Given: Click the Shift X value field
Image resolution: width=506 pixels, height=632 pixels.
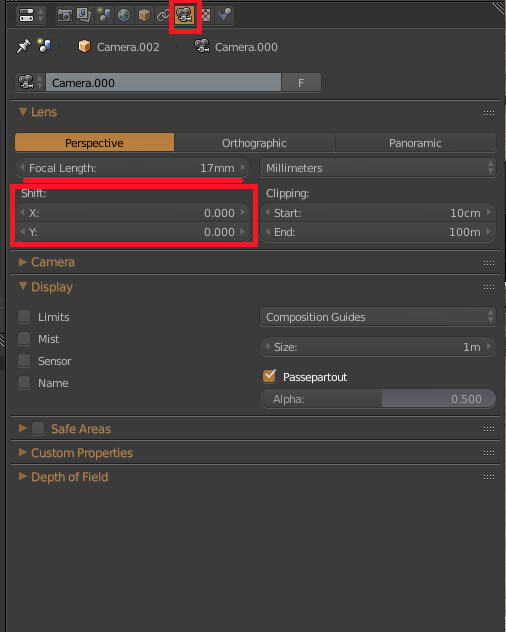Looking at the screenshot, I should tap(132, 212).
